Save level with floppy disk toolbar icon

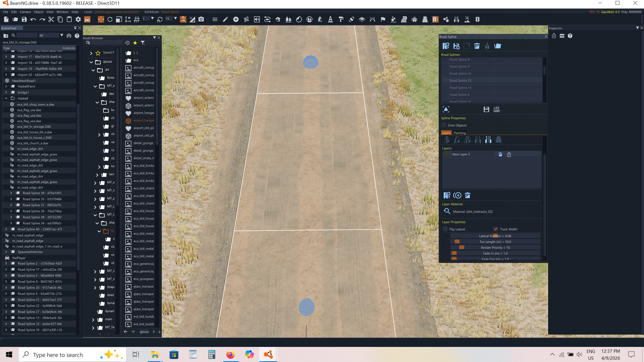pos(24,19)
